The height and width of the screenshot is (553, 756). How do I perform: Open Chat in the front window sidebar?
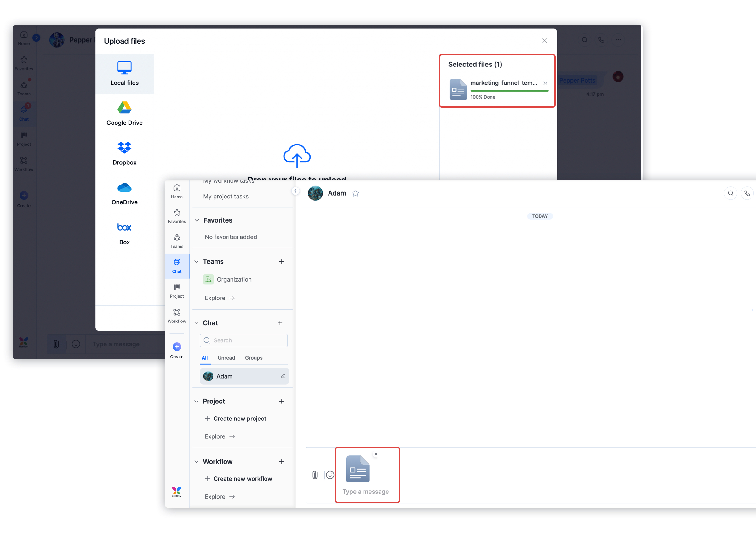click(177, 266)
